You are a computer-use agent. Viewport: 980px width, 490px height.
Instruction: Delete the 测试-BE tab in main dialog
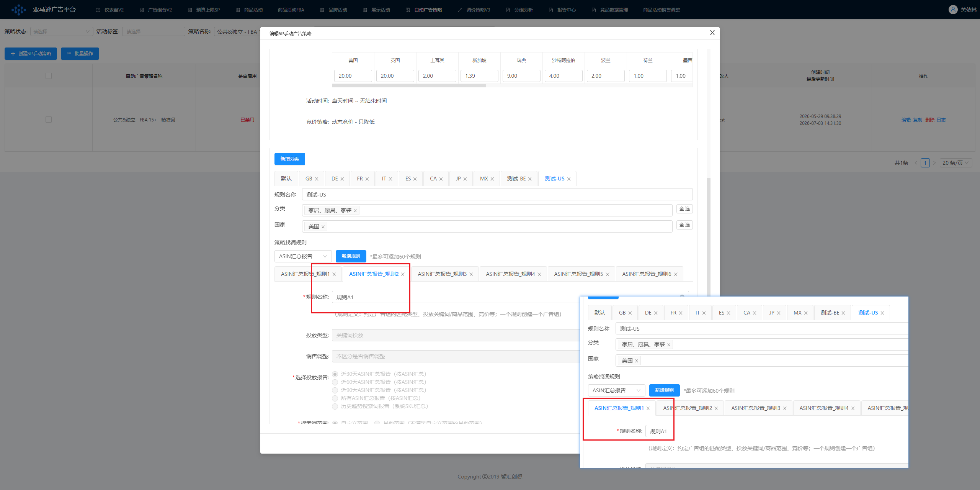530,179
